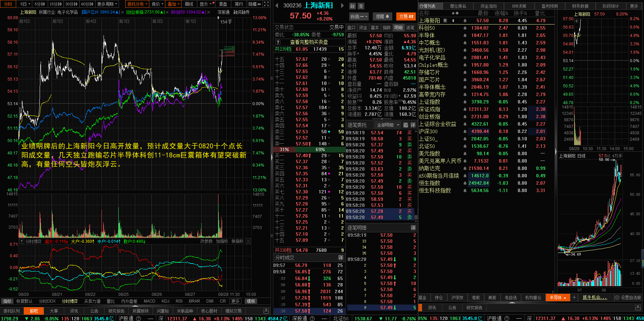The height and width of the screenshot is (321, 644).
Task: Switch to the 逐笔 tab
Action: 410,28
